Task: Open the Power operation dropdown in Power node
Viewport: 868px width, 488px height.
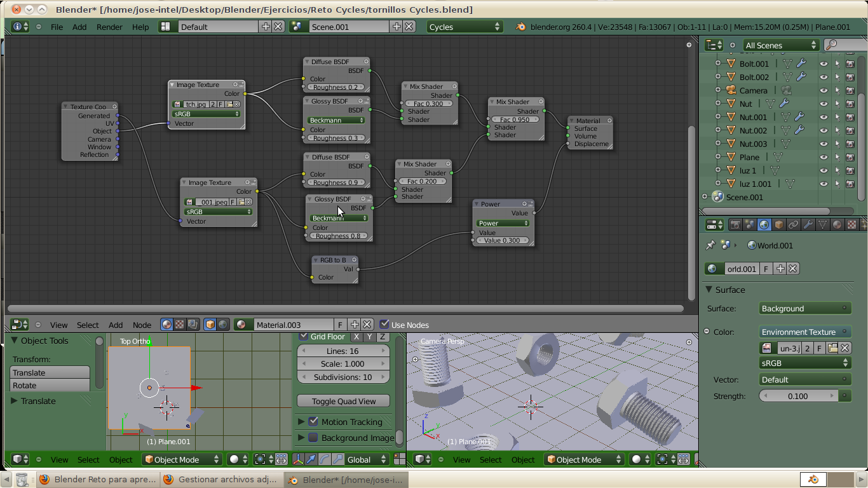Action: click(503, 223)
